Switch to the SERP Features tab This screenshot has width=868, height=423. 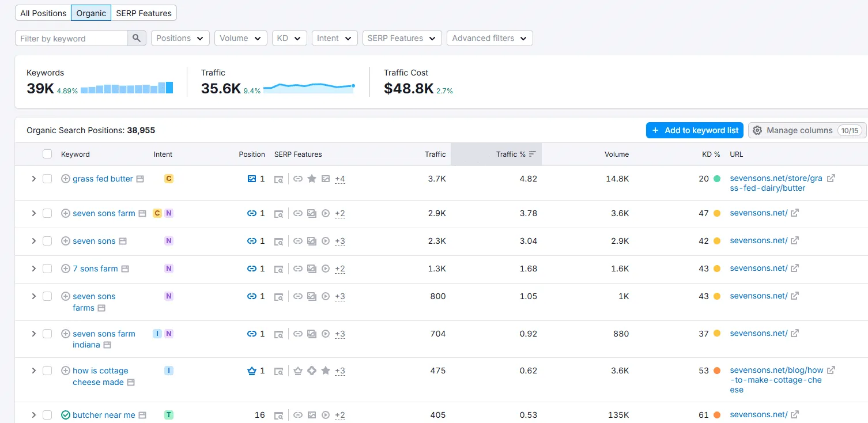tap(144, 12)
